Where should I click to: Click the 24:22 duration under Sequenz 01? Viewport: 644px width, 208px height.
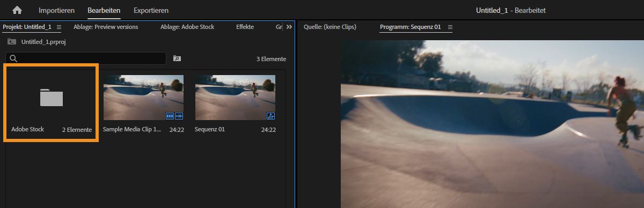268,130
